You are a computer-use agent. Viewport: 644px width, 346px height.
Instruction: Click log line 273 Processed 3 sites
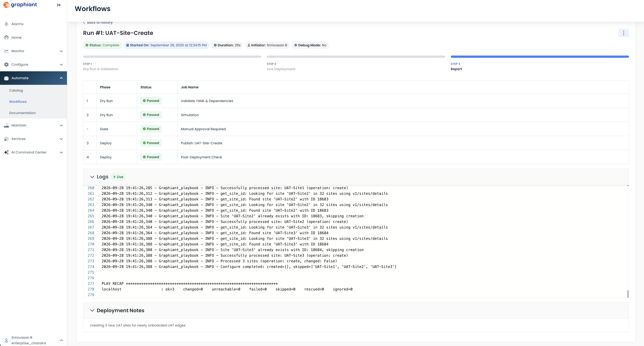tap(219, 261)
